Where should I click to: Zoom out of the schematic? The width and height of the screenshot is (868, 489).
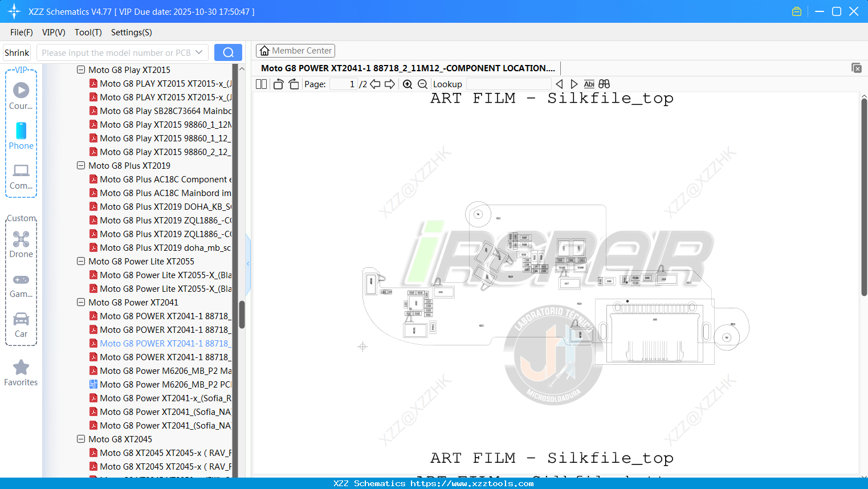(422, 84)
